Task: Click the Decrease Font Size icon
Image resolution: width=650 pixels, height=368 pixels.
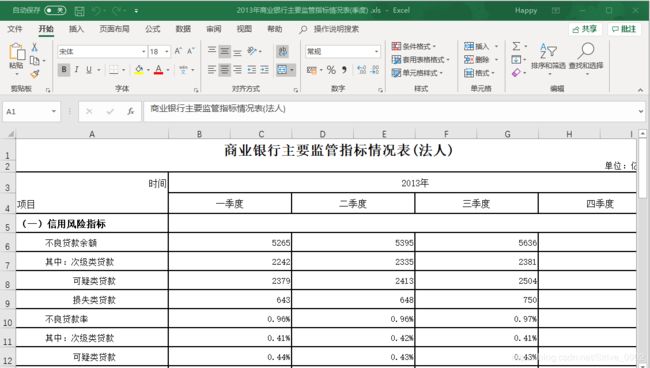Action: click(191, 51)
